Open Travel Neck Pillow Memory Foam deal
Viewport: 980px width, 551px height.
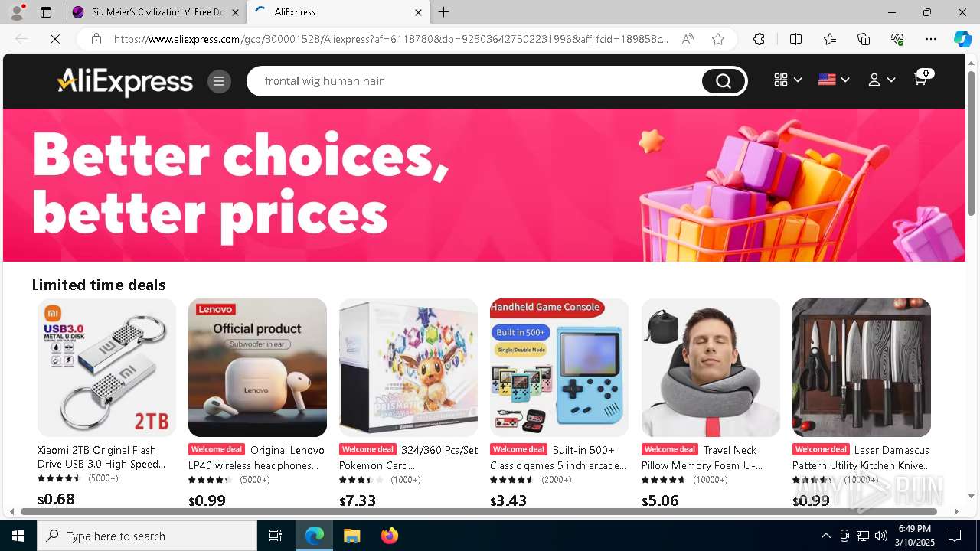(x=703, y=458)
